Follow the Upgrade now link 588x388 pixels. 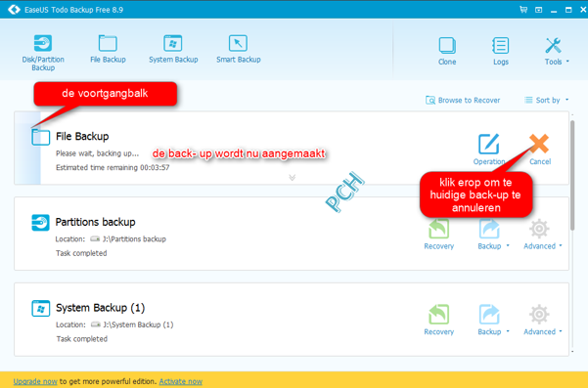click(35, 381)
